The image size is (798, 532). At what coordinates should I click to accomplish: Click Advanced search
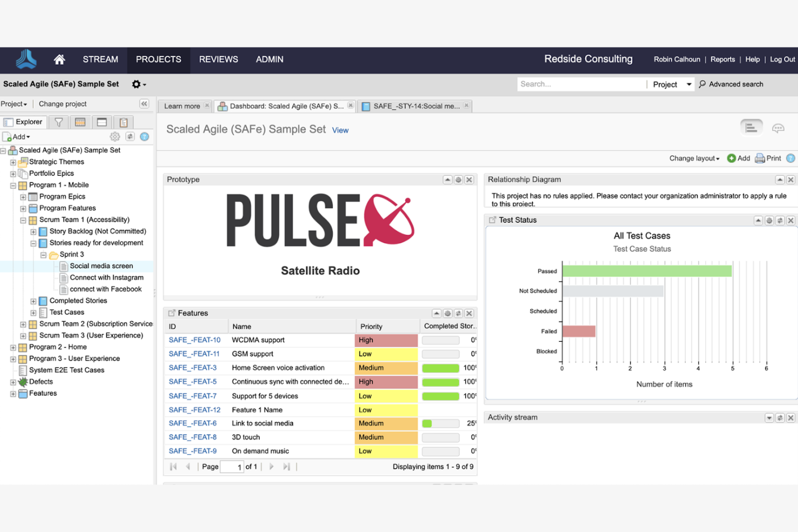pos(736,84)
